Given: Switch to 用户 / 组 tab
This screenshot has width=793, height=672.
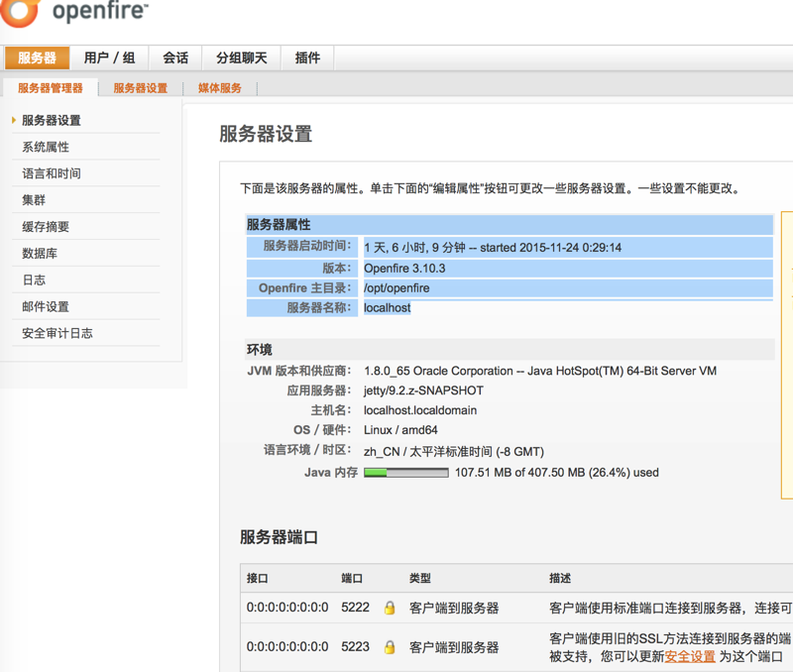Looking at the screenshot, I should click(x=109, y=57).
